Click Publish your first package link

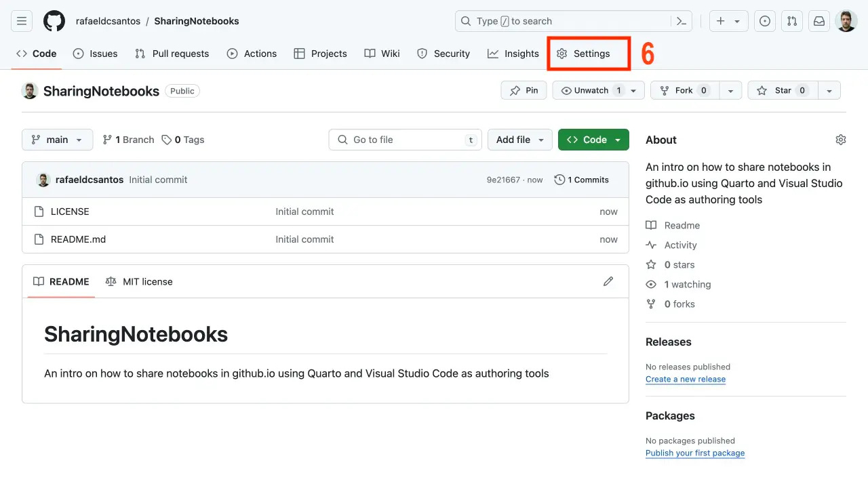(x=695, y=453)
